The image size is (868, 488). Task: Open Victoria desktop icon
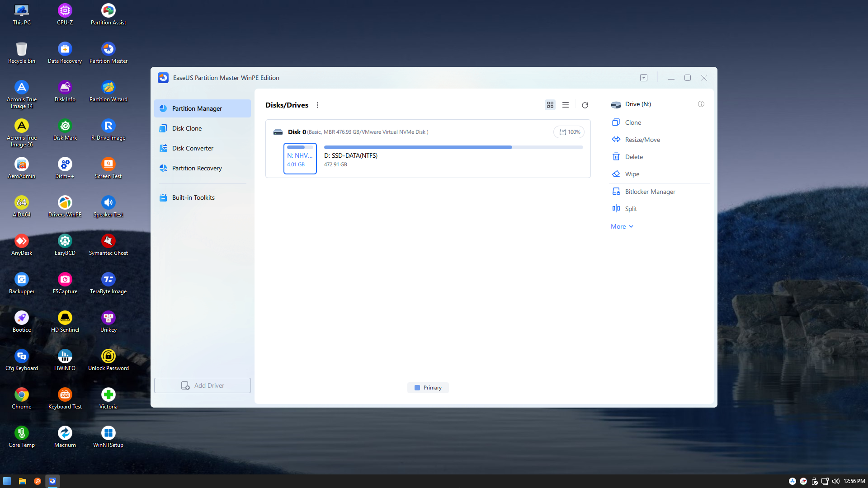click(x=108, y=399)
